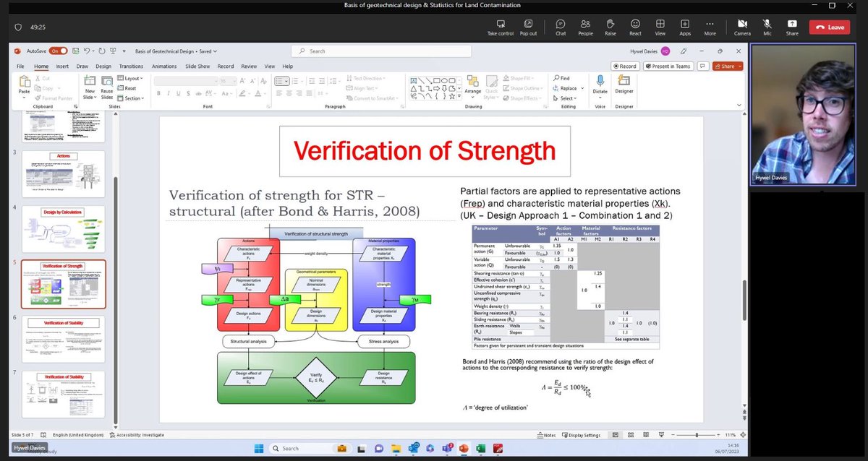Screen dimensions: 868x461
Task: Select slide 6 Verification of Stability thumbnail
Action: [x=63, y=339]
